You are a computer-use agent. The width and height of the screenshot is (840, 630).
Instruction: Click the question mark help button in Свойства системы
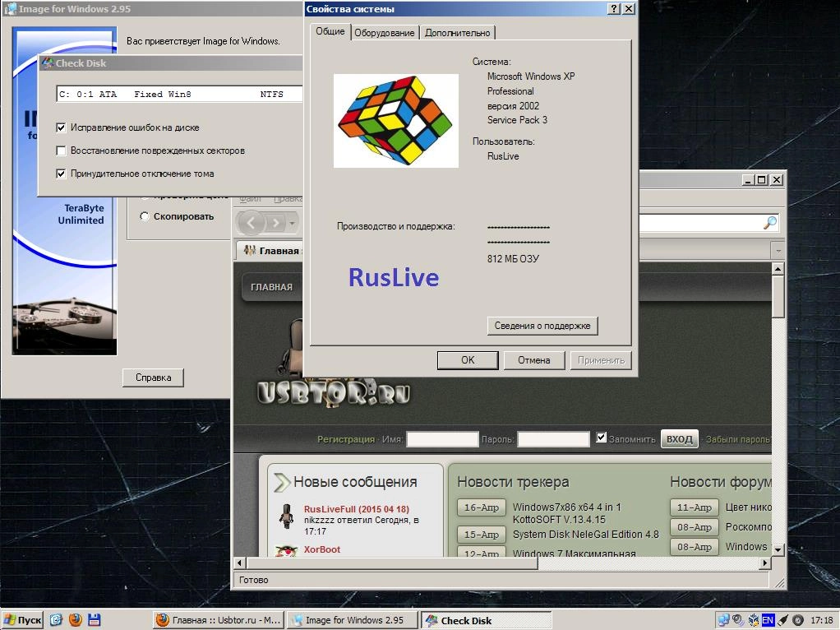[614, 8]
